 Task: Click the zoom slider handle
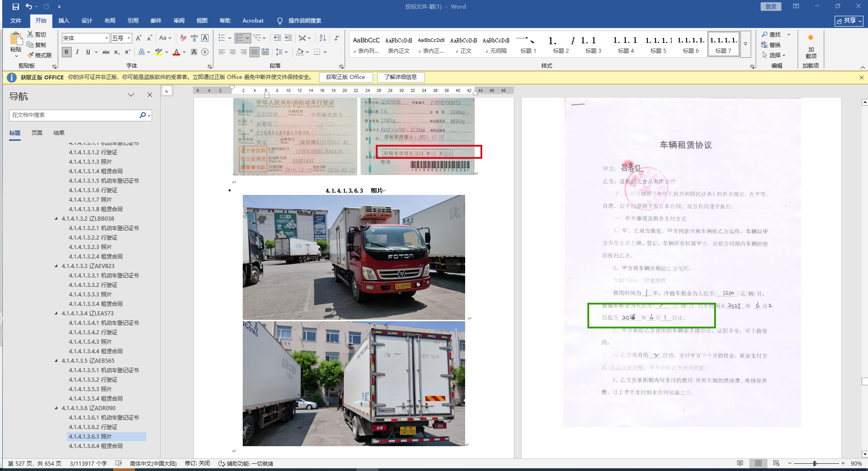815,463
